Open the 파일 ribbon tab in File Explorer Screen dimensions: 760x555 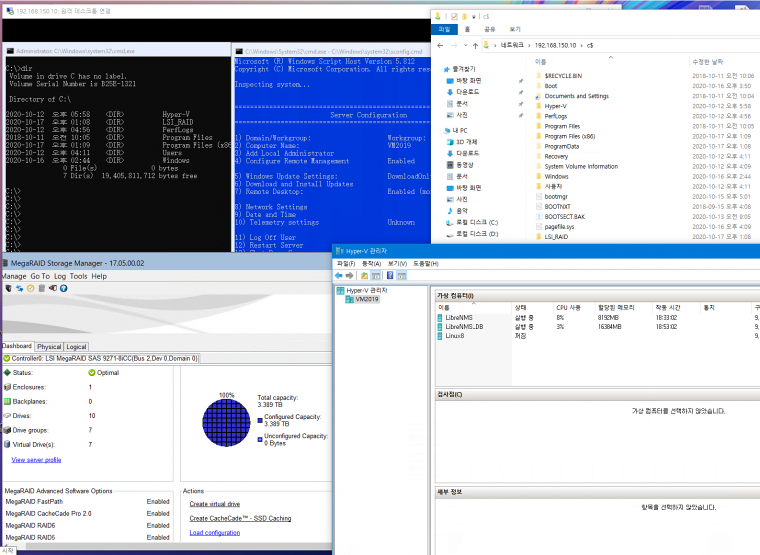click(x=444, y=30)
